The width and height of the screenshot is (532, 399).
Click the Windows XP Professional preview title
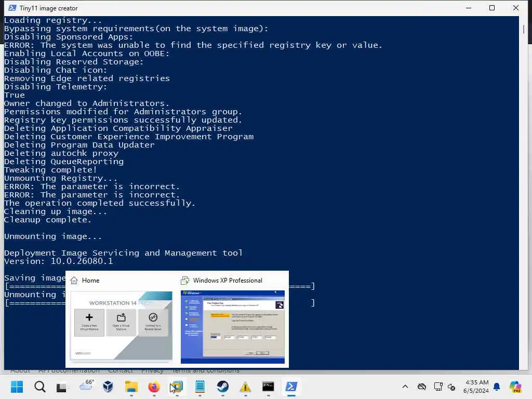pos(228,281)
